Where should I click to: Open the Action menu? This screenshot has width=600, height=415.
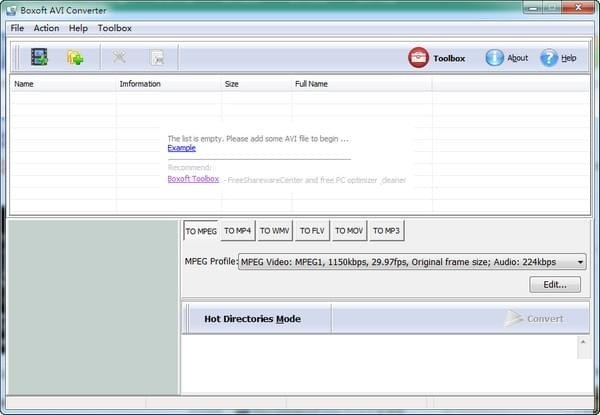pyautogui.click(x=46, y=28)
